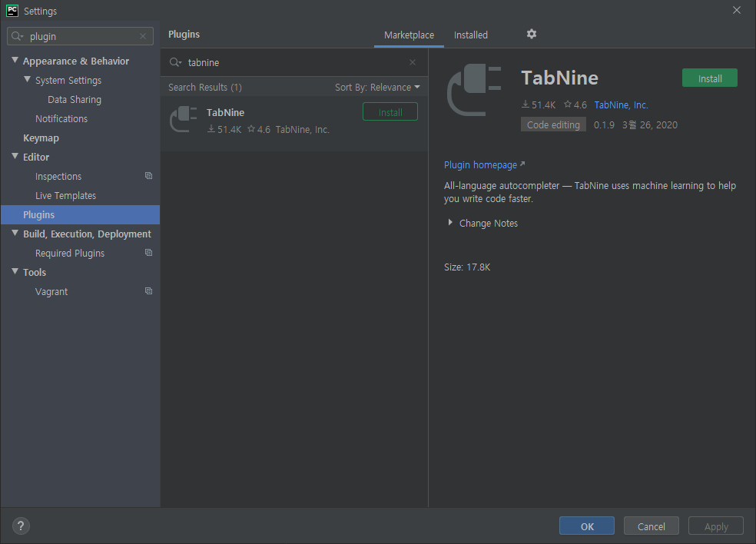Select the Plugins settings entry

pos(80,214)
